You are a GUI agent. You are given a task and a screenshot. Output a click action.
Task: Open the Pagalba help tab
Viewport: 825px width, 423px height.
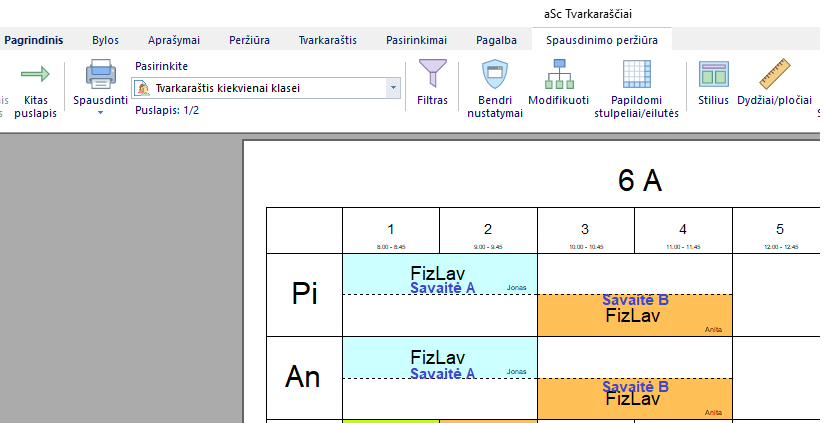tap(496, 40)
